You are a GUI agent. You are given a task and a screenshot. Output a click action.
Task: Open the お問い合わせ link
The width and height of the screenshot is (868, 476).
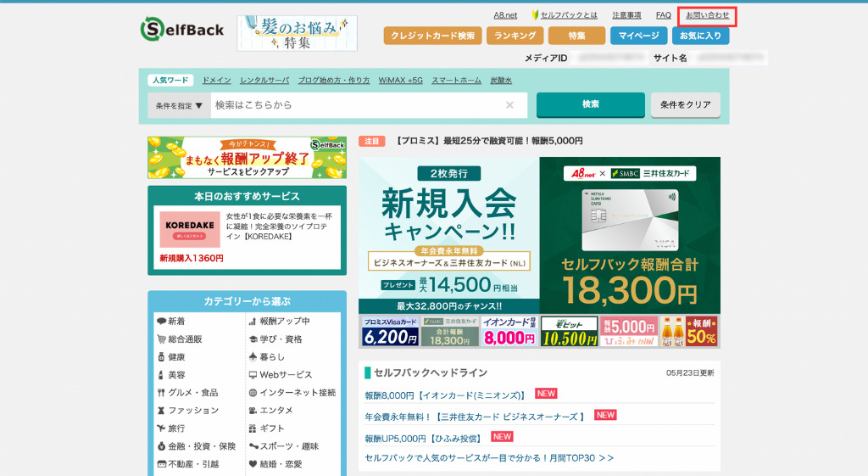coord(708,15)
